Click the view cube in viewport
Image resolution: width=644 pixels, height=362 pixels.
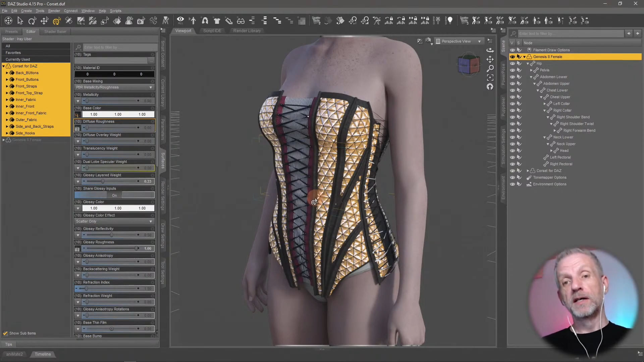coord(469,65)
